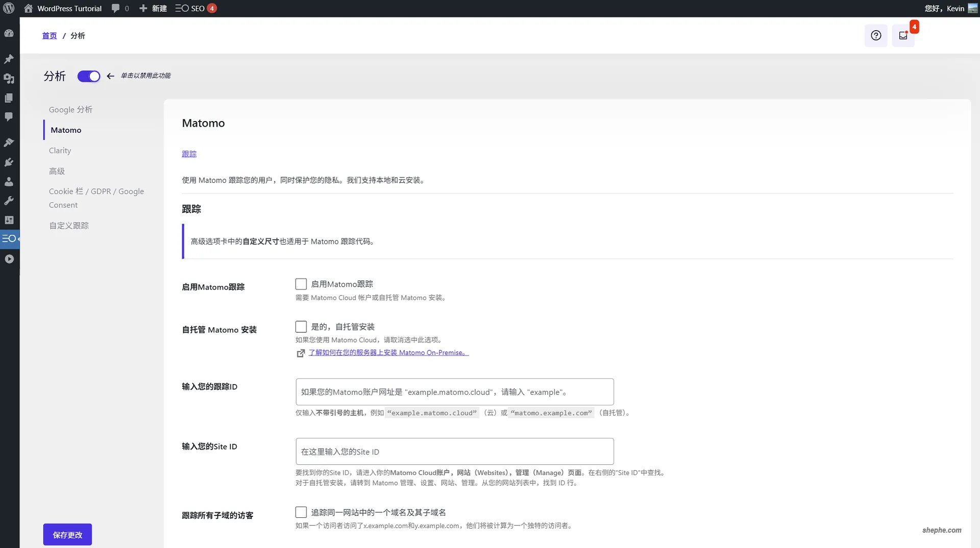Click the 保存更改 button
This screenshot has width=980, height=548.
click(x=67, y=535)
